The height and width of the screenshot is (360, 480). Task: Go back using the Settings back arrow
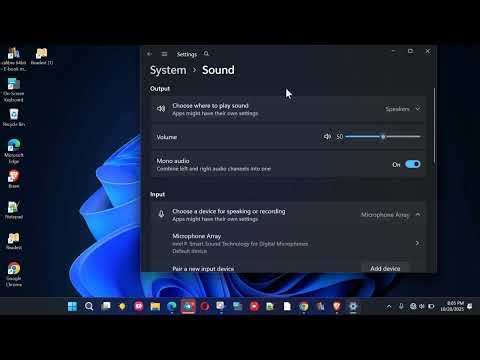pos(149,54)
